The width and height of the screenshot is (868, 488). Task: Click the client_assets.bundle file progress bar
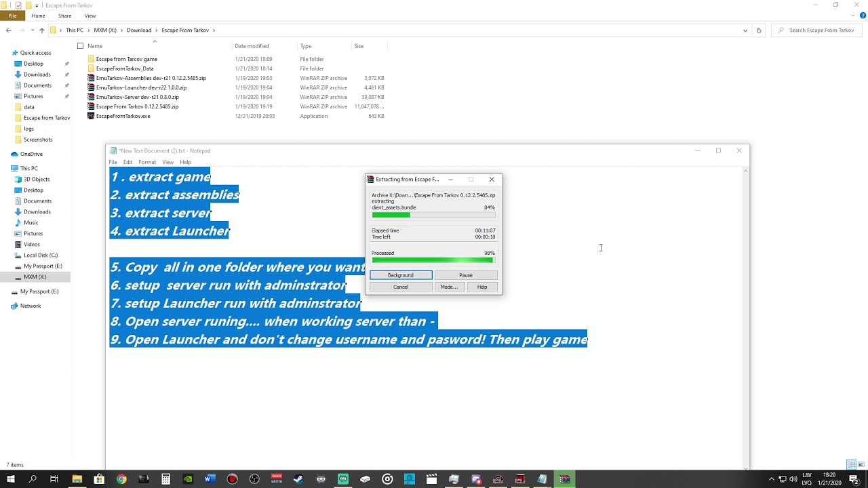point(433,215)
